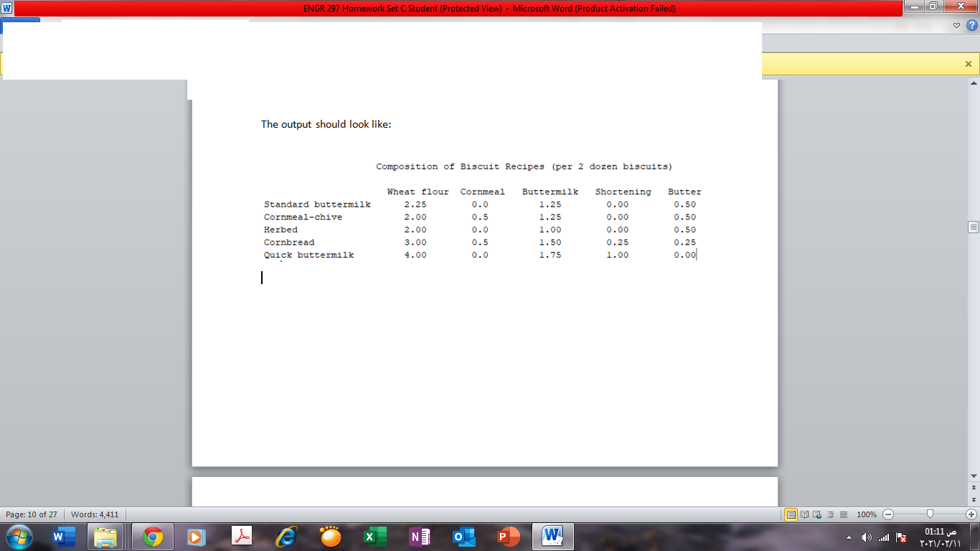Image resolution: width=980 pixels, height=551 pixels.
Task: Show hidden system tray icons
Action: (849, 537)
